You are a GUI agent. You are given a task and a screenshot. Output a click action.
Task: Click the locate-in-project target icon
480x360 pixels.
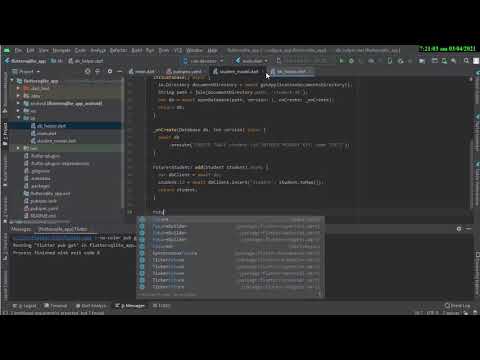pyautogui.click(x=87, y=71)
